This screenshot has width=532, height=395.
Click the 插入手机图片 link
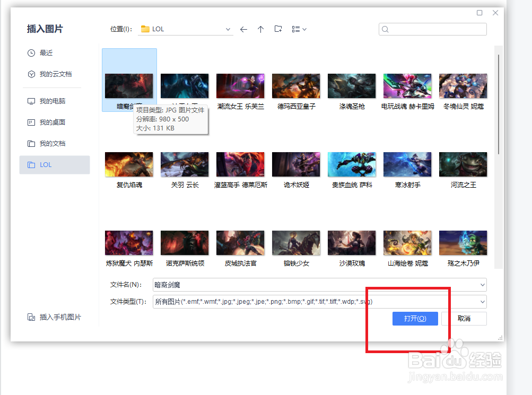pos(54,318)
